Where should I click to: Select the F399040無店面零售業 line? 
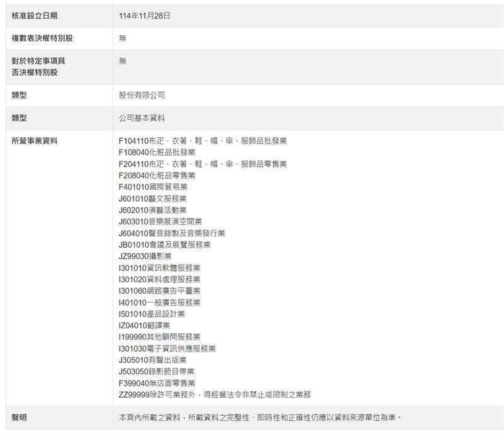coord(157,383)
